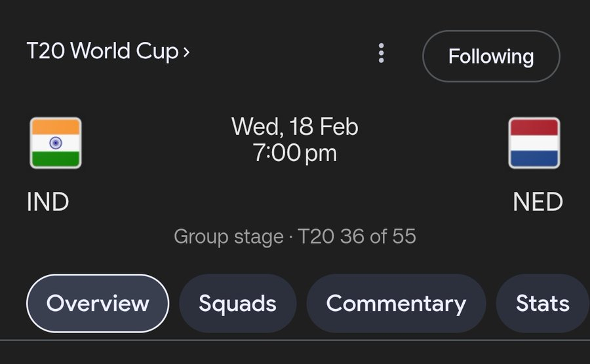Expand the chevron beside T20 World Cup
Screen dimensions: 590x364
coord(187,51)
